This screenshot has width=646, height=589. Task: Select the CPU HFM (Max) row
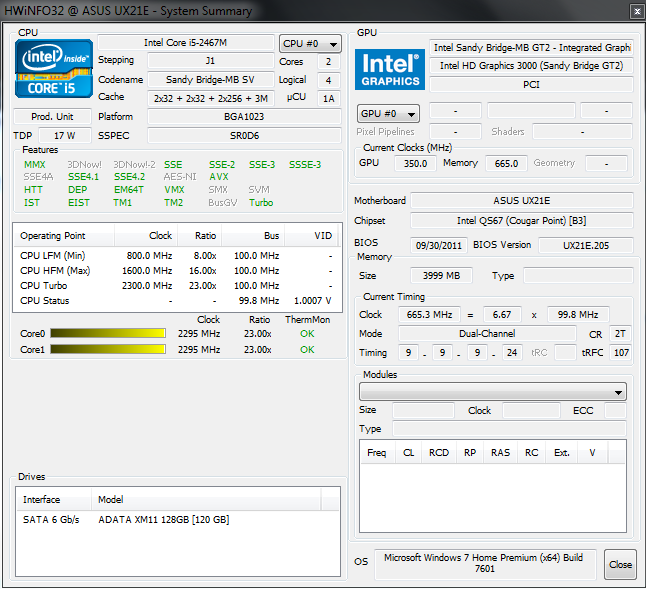(177, 271)
